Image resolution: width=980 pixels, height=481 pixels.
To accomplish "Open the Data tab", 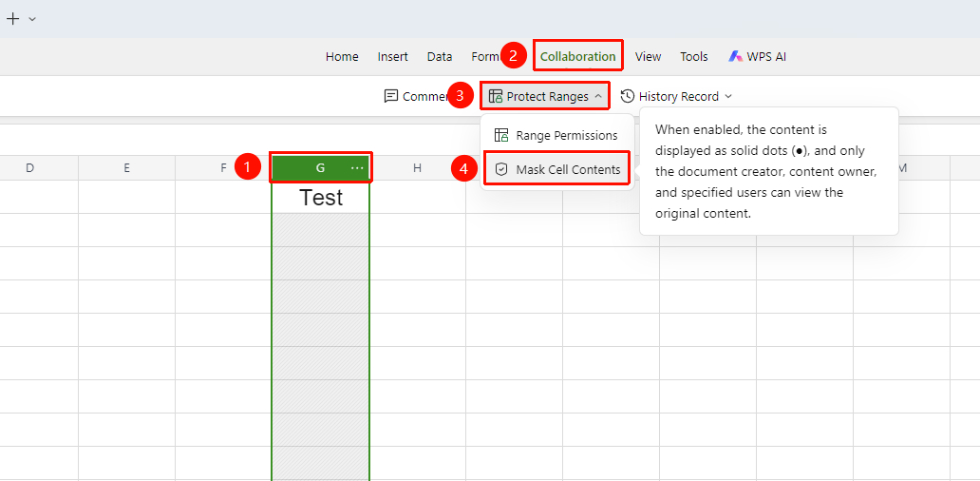I will point(440,56).
